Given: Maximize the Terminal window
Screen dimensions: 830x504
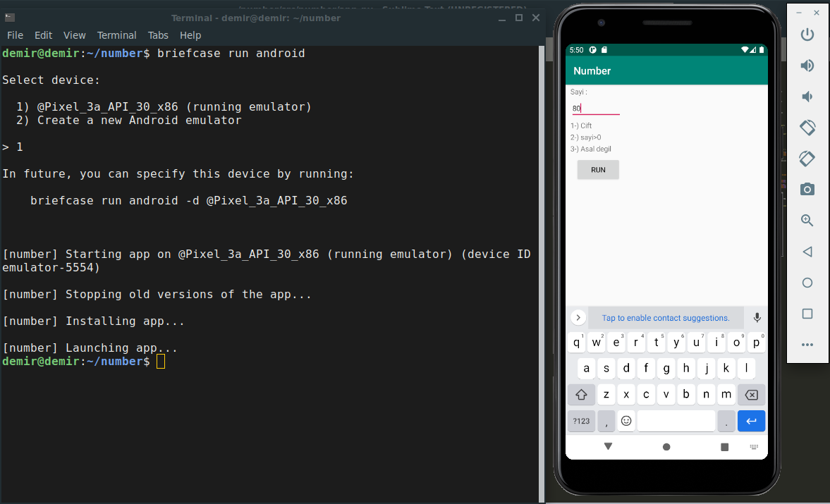Looking at the screenshot, I should (x=519, y=18).
